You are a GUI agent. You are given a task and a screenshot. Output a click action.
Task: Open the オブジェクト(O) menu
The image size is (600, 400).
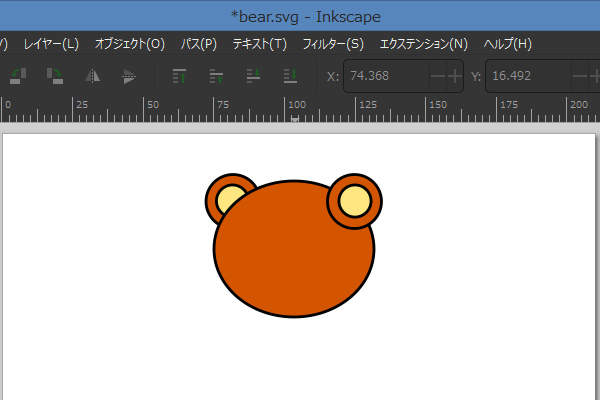click(x=129, y=44)
